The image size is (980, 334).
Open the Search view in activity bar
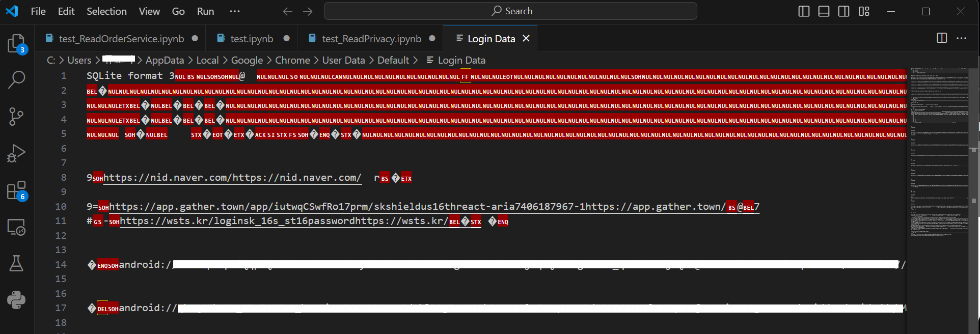click(x=16, y=79)
